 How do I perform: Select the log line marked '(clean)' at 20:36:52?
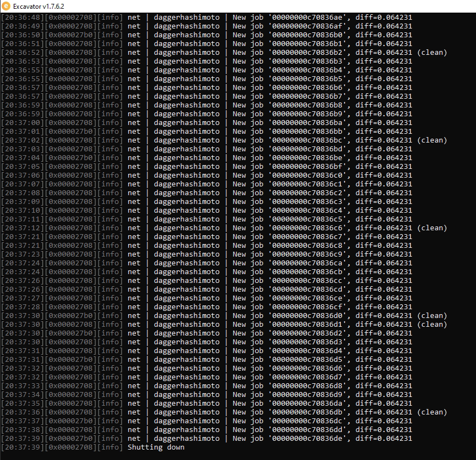coord(433,52)
